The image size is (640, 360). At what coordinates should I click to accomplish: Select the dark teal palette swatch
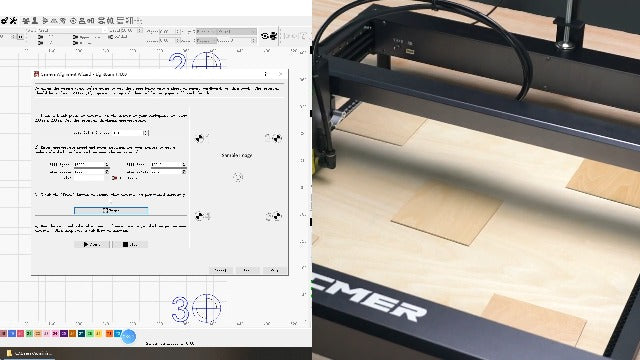pos(81,333)
